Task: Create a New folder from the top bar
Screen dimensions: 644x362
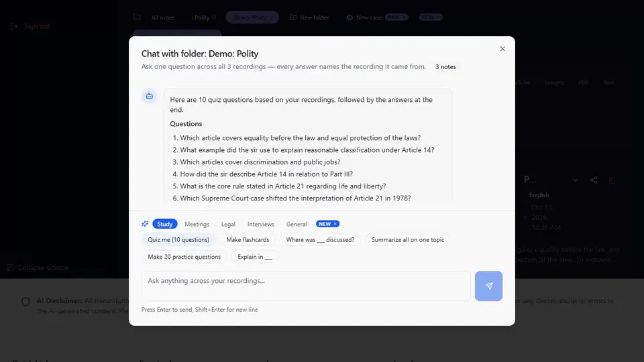Action: coord(314,17)
